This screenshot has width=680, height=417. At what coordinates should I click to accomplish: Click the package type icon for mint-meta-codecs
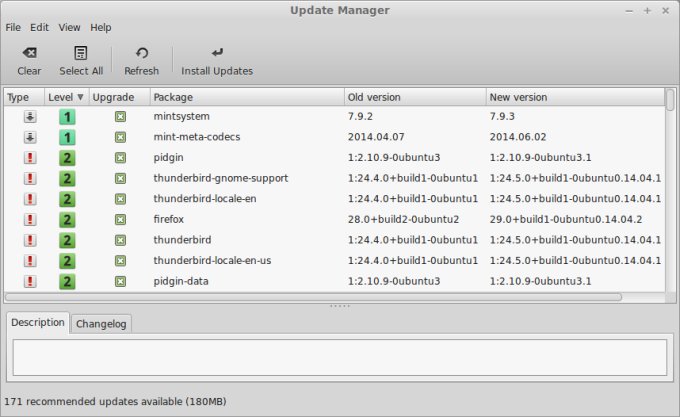[x=30, y=137]
